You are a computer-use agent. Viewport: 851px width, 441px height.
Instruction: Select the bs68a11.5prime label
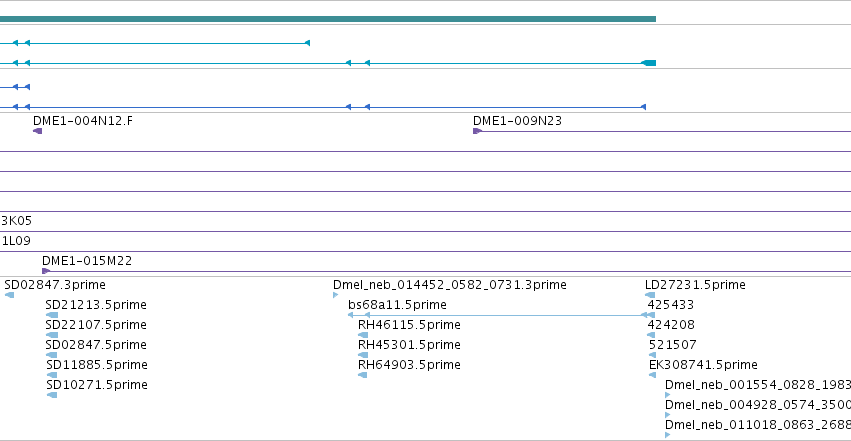[x=397, y=304]
